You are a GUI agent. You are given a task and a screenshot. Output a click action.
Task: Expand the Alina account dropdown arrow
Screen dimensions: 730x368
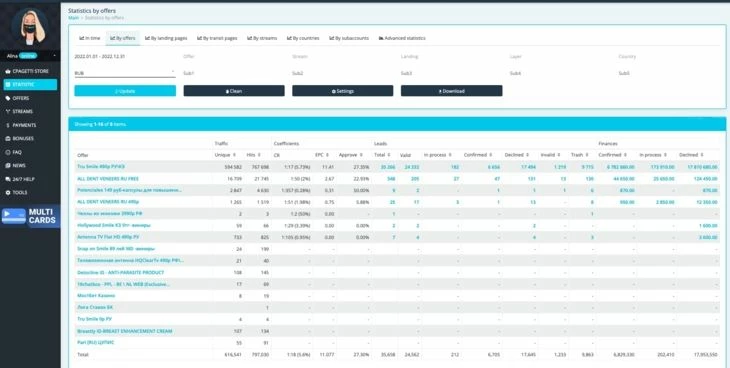pos(54,56)
